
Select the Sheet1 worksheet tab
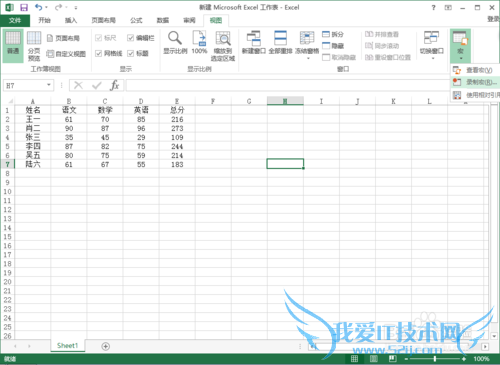[67, 346]
